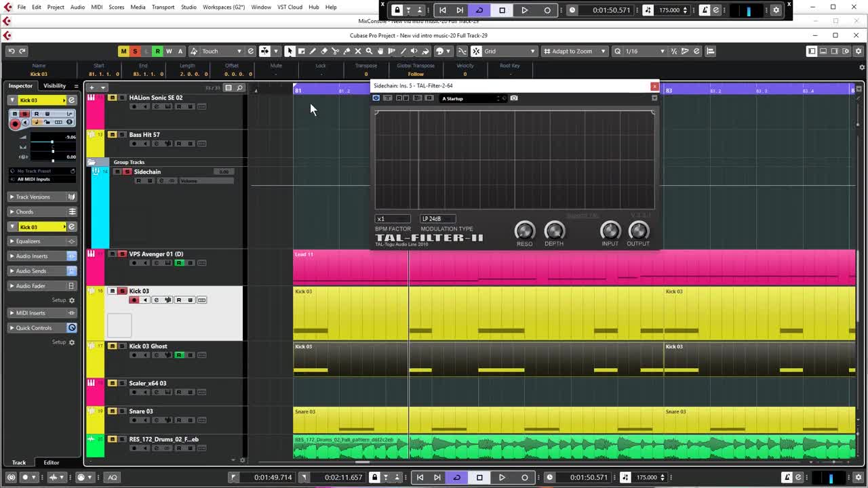This screenshot has width=868, height=488.
Task: Select the Glue tool
Action: click(x=347, y=51)
